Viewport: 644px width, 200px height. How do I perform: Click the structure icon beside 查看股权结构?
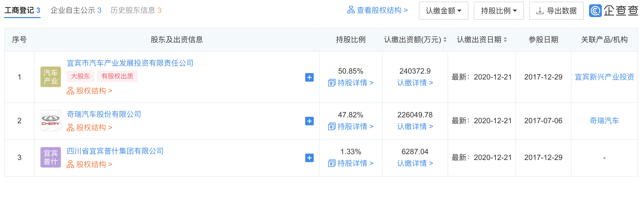351,10
